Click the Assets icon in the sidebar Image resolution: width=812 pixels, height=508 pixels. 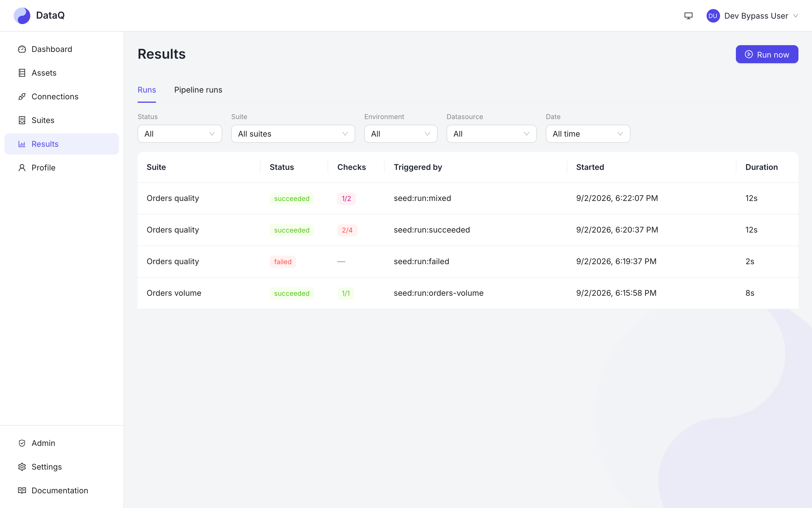point(22,73)
